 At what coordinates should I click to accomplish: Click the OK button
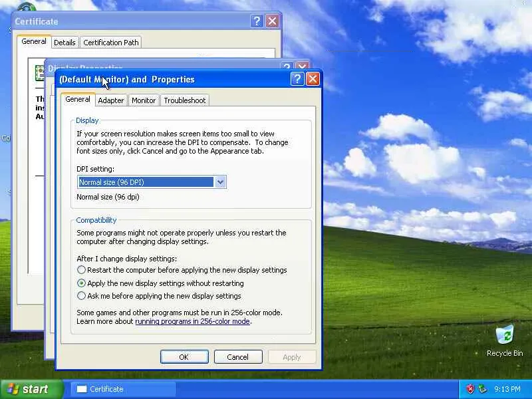click(184, 357)
